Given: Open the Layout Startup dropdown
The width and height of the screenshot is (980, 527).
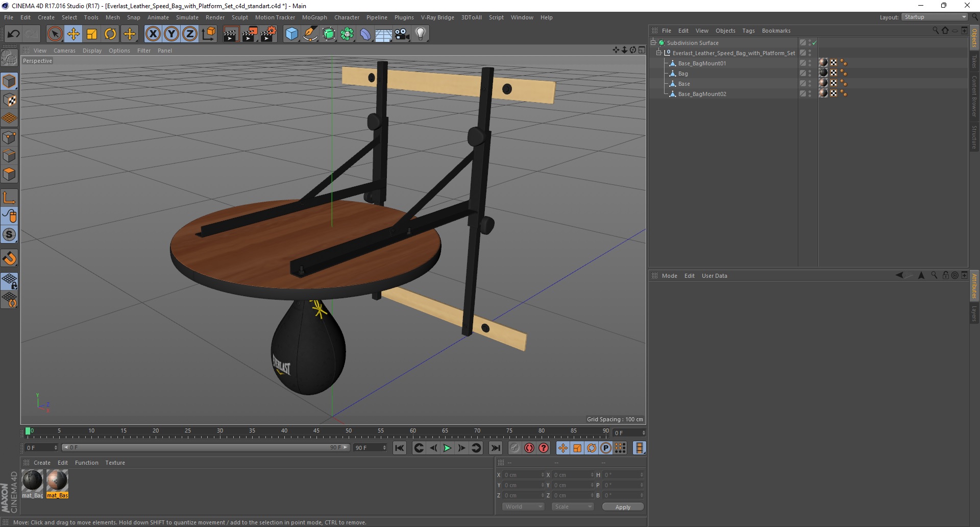Looking at the screenshot, I should tap(935, 17).
